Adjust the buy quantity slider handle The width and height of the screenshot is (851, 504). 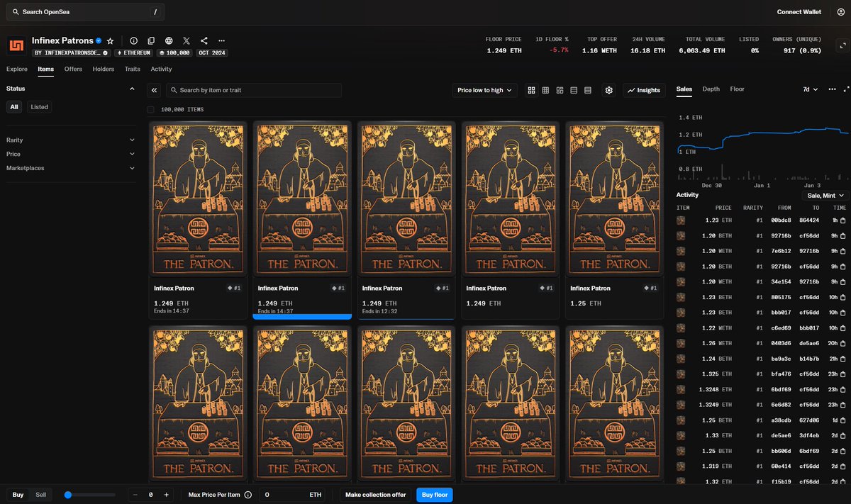(x=67, y=495)
